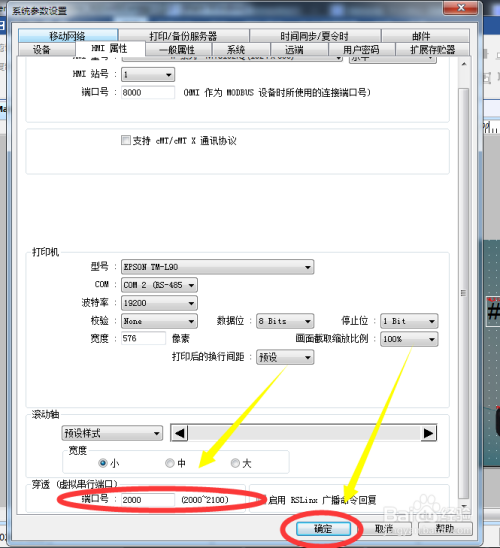This screenshot has height=548, width=500.
Task: Click the 滚动轴 preview track
Action: (304, 433)
